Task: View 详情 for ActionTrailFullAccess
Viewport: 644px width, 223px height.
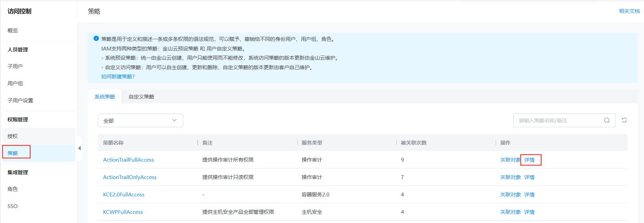Action: pyautogui.click(x=529, y=160)
